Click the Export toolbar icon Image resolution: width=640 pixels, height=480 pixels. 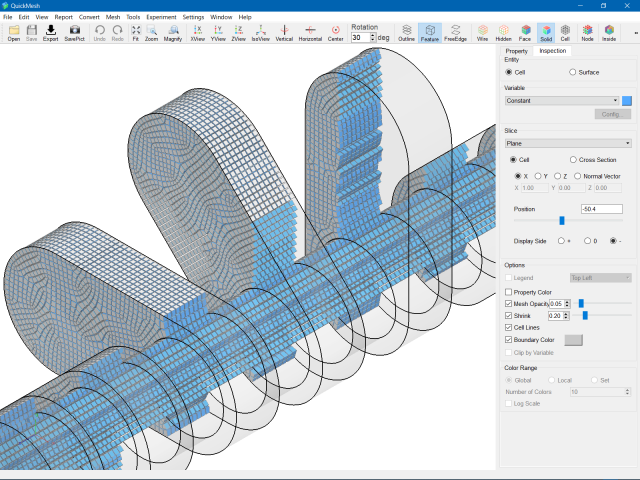[50, 33]
